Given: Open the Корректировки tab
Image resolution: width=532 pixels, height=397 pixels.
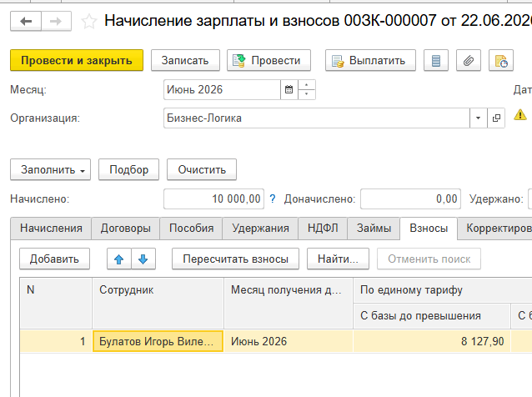Looking at the screenshot, I should [x=495, y=229].
